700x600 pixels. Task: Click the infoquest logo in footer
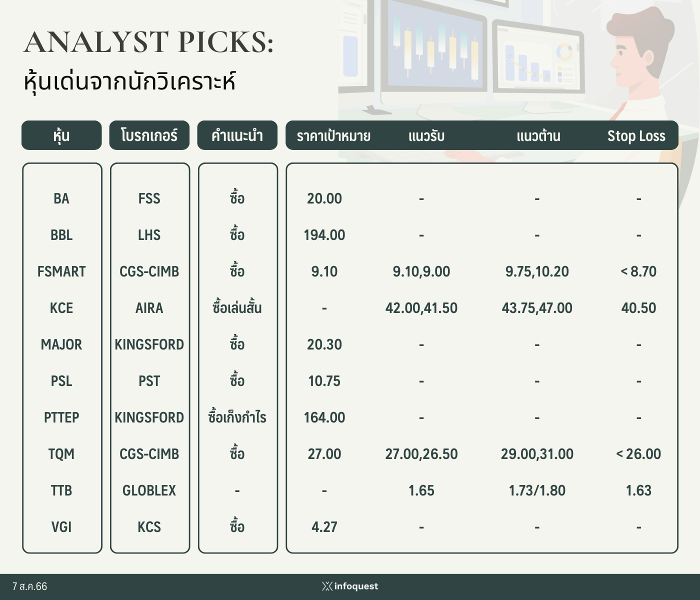pos(350,586)
